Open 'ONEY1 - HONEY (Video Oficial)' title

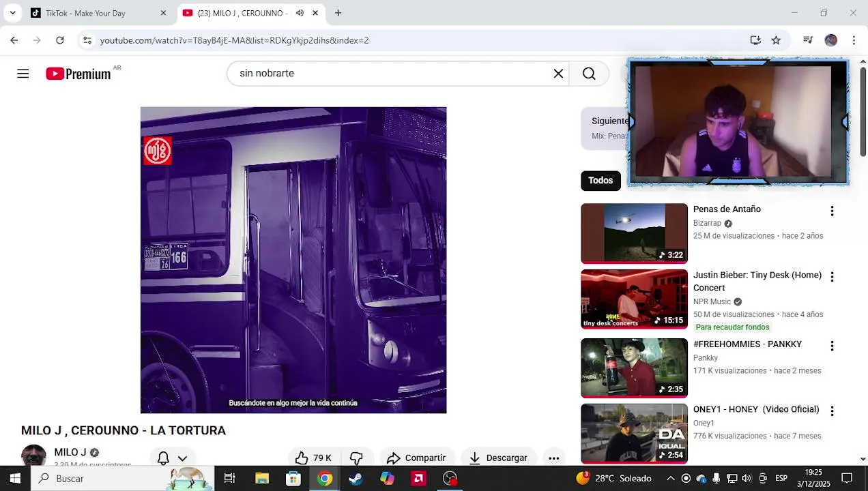tap(756, 409)
